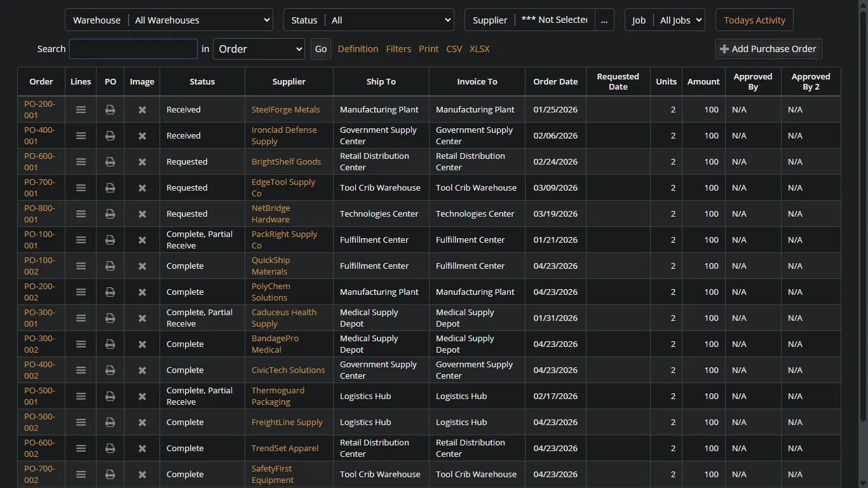Sort by Order Date column header
The height and width of the screenshot is (488, 868).
[x=555, y=81]
